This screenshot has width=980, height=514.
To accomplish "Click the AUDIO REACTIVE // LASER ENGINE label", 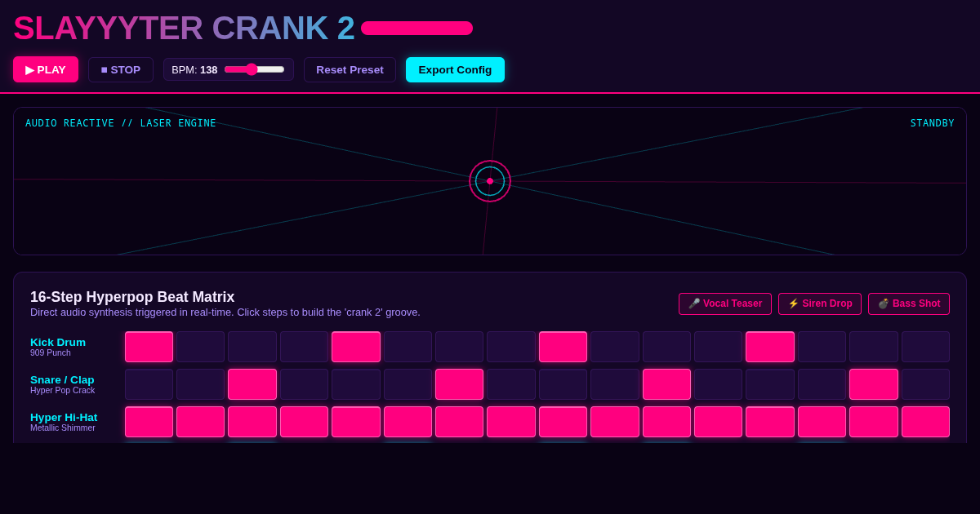I will (x=121, y=123).
